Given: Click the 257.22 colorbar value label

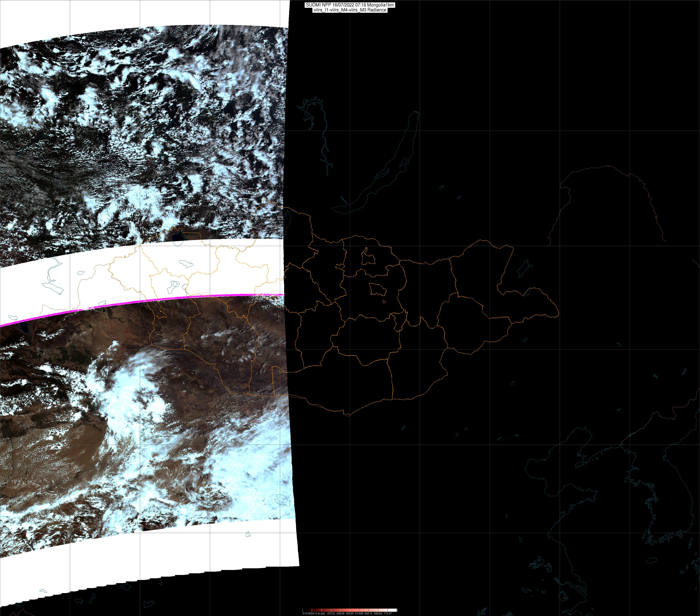Looking at the screenshot, I should pos(331,613).
